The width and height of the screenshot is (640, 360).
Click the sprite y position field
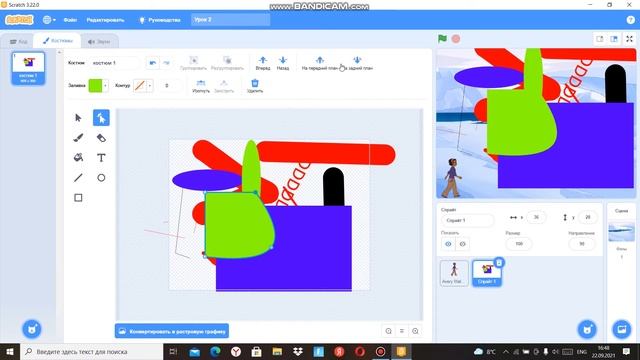tap(587, 217)
